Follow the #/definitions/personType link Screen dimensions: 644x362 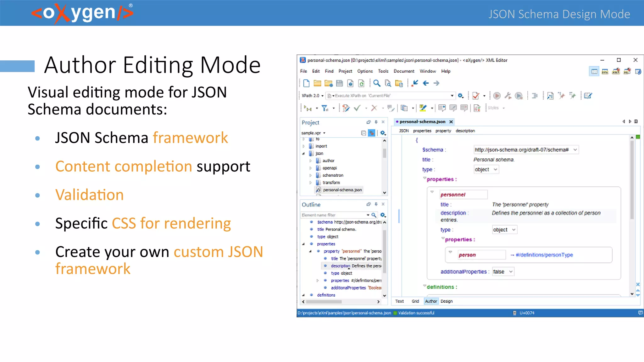(544, 255)
